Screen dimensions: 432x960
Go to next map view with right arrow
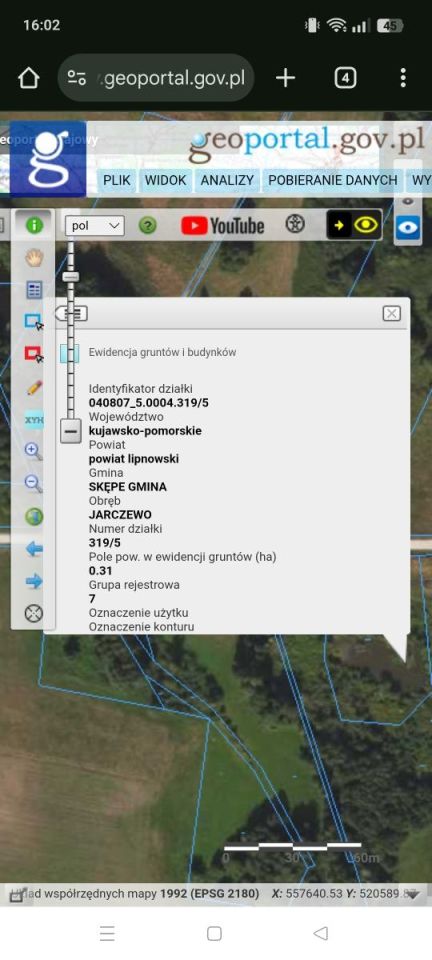click(x=34, y=580)
